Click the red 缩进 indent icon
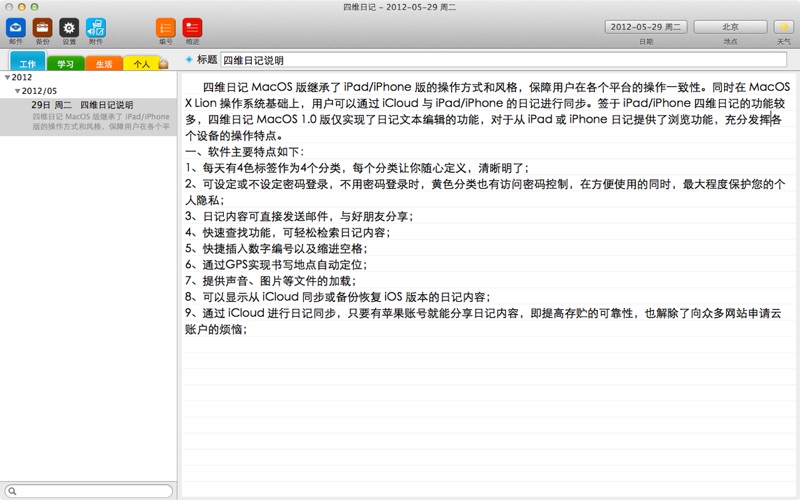 (x=192, y=28)
